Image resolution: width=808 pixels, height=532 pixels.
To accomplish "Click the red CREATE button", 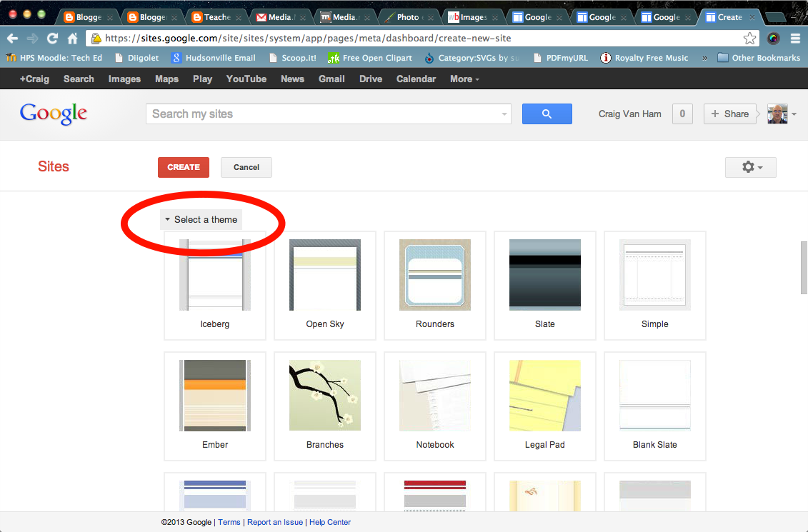I will click(x=184, y=167).
